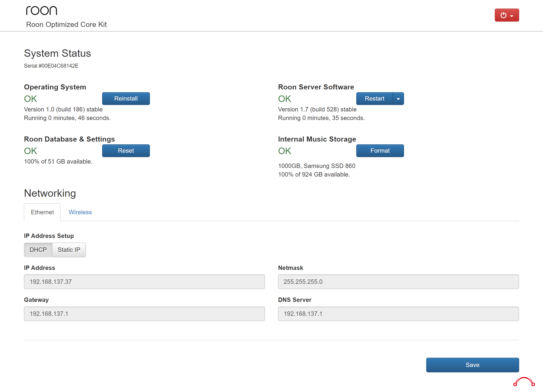
Task: Click '100% of 51 GB available.' text
Action: 58,162
